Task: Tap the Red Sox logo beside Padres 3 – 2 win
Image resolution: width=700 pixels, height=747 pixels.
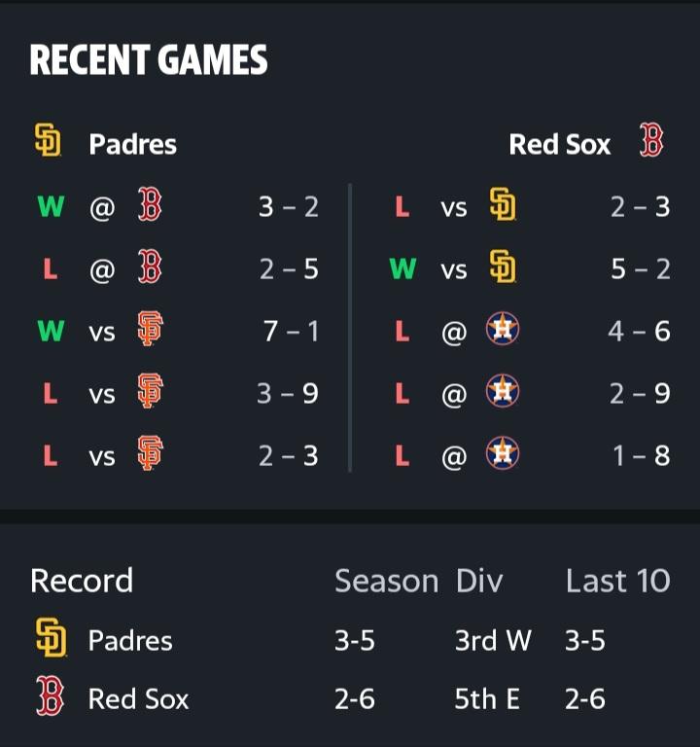Action: coord(149,206)
